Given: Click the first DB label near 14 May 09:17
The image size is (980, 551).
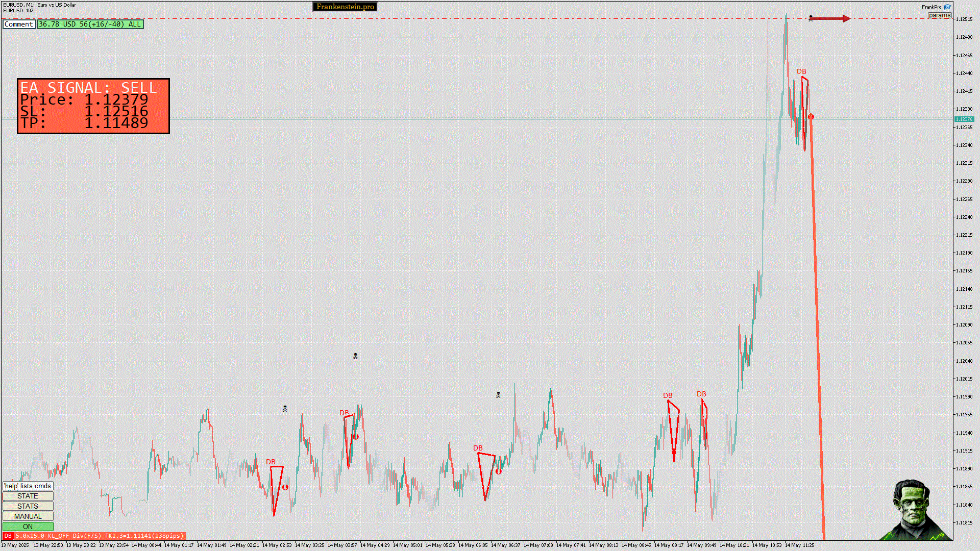Looking at the screenshot, I should tap(668, 395).
